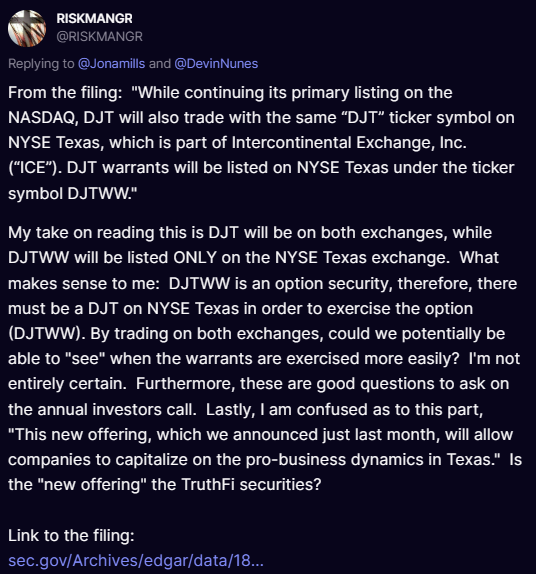Click the RISKMANGR display name
The height and width of the screenshot is (574, 536).
point(94,18)
